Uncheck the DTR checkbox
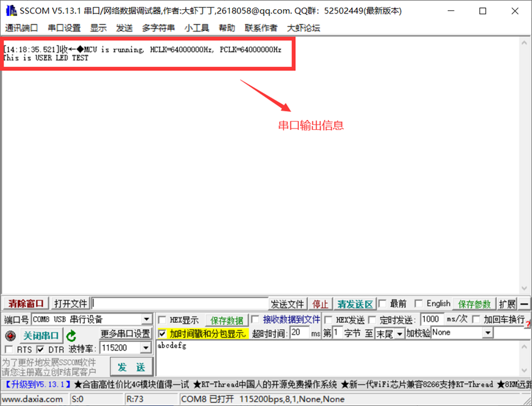 click(x=40, y=349)
